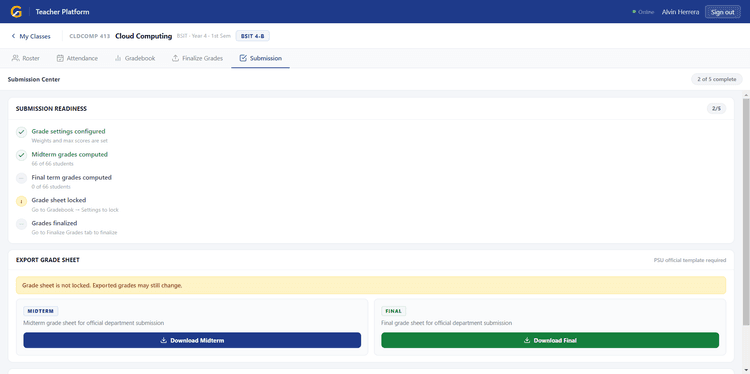Click the pending icon for Grades finalized
The height and width of the screenshot is (374, 750).
point(22,224)
